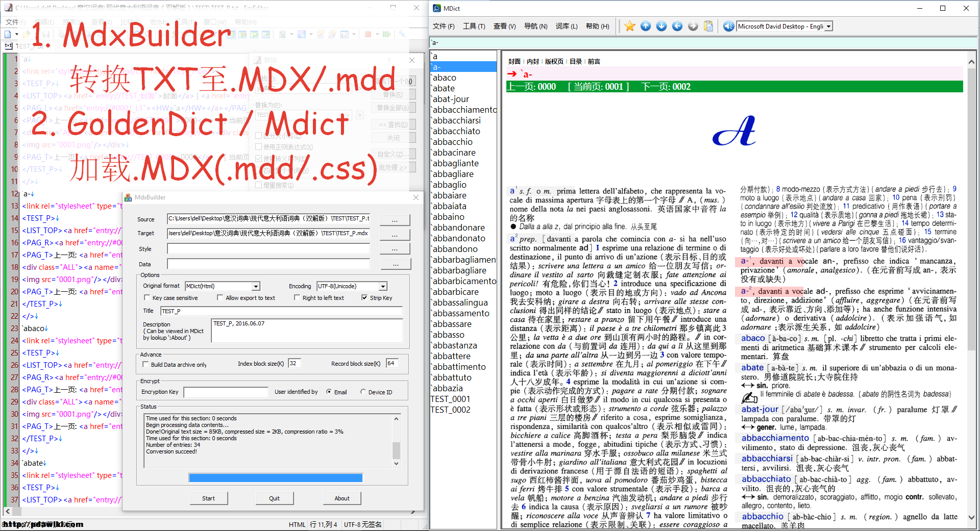Browse for Target file
980x531 pixels.
pos(395,235)
